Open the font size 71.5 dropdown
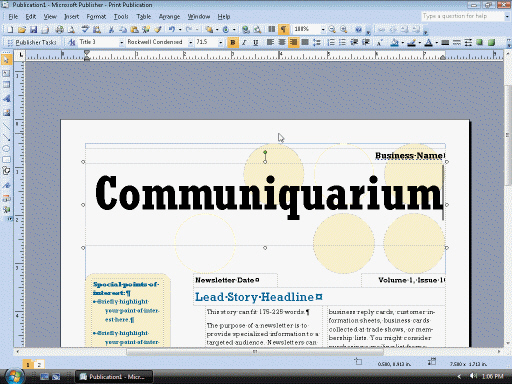 point(220,42)
